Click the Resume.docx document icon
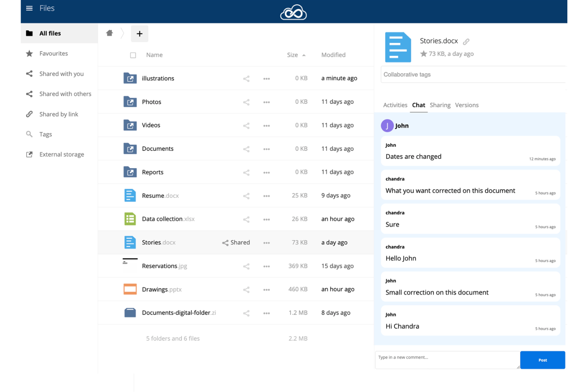 pyautogui.click(x=130, y=195)
